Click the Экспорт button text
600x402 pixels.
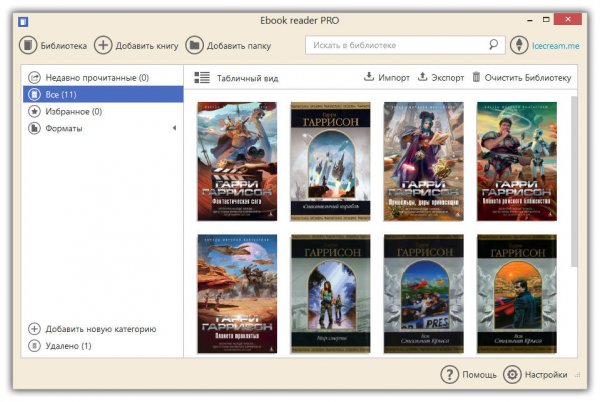tap(448, 78)
